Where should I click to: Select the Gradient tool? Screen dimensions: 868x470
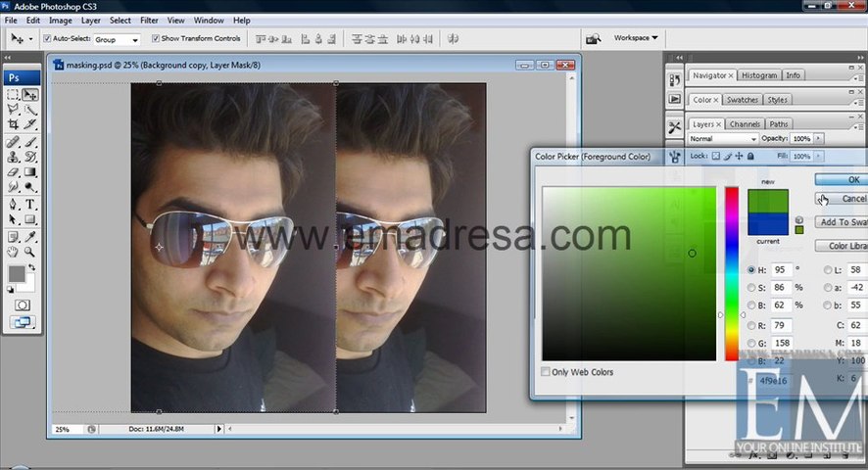[x=30, y=172]
